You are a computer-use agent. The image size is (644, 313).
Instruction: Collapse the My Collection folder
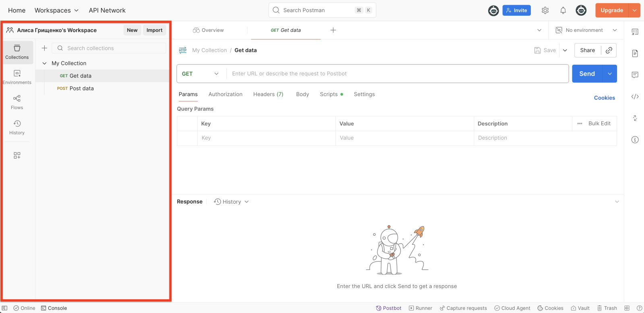pyautogui.click(x=44, y=63)
